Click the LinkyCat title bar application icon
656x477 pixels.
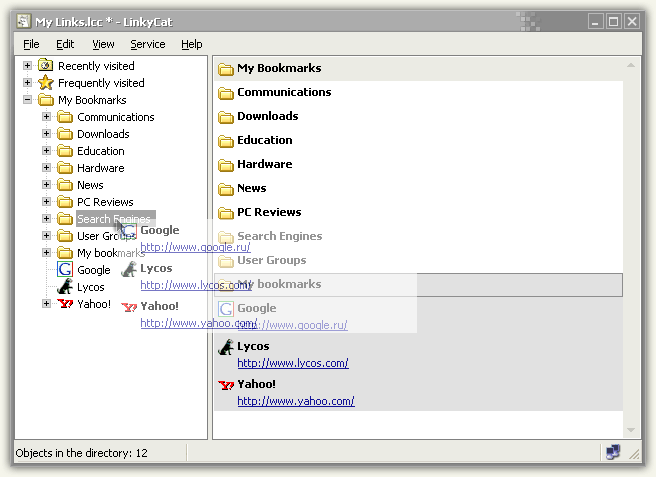pyautogui.click(x=24, y=21)
